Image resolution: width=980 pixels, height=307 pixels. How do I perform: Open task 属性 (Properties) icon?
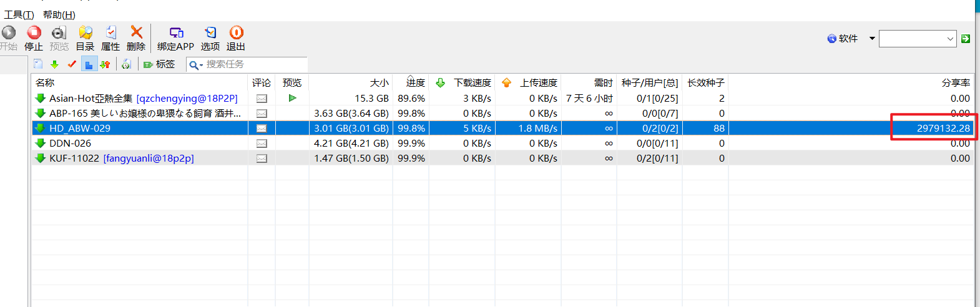click(110, 33)
